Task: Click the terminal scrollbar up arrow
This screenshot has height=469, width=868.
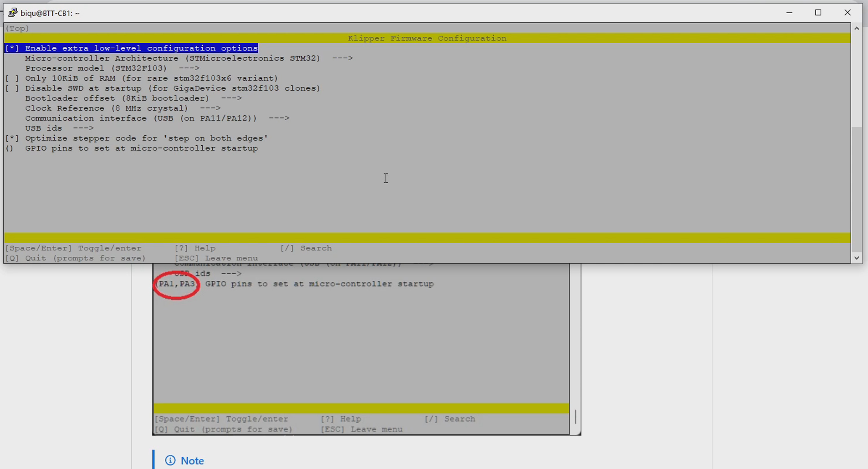Action: (x=856, y=28)
